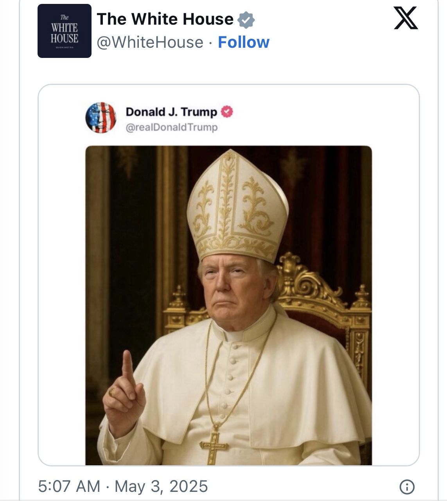Click the row of white cassock buttons
Image resolution: width=447 pixels, height=504 pixels.
231,376
